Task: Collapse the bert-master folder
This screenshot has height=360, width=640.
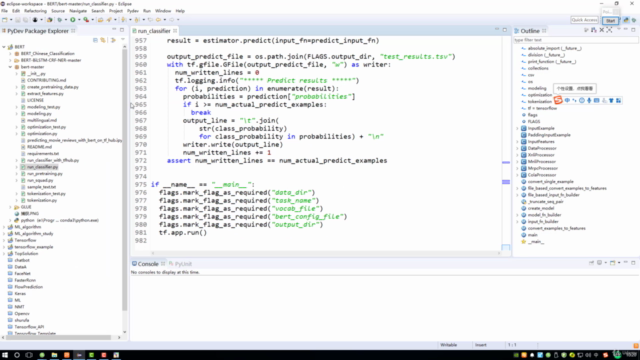Action: [10, 67]
